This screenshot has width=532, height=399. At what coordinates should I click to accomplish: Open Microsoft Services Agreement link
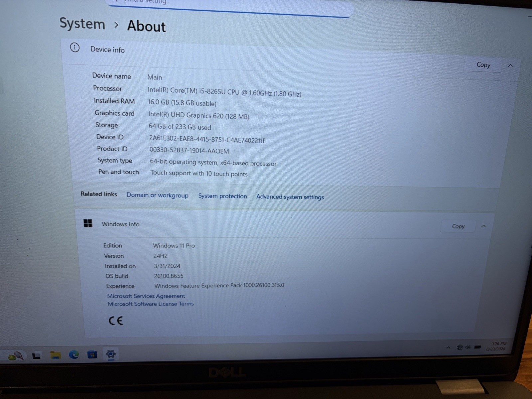146,296
